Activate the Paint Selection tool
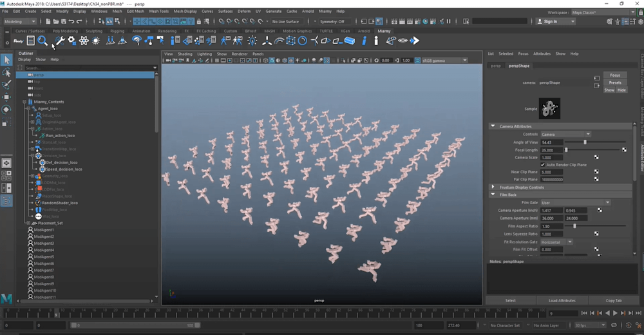644x335 pixels. point(6,85)
